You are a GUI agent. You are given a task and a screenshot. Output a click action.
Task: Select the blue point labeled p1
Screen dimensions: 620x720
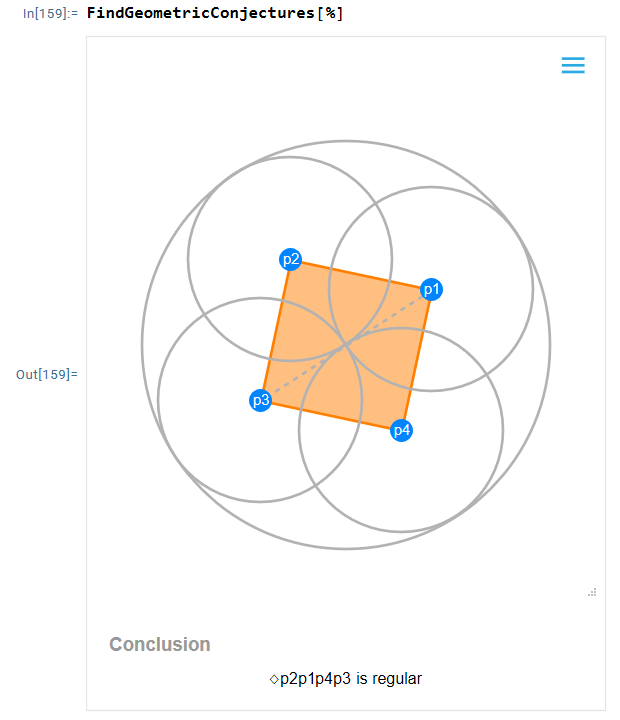coord(431,289)
